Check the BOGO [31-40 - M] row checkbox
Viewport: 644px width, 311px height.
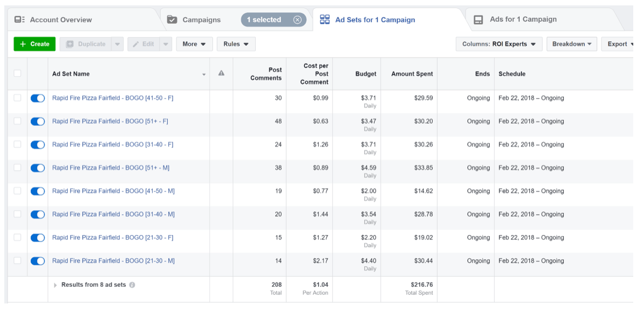pyautogui.click(x=17, y=214)
